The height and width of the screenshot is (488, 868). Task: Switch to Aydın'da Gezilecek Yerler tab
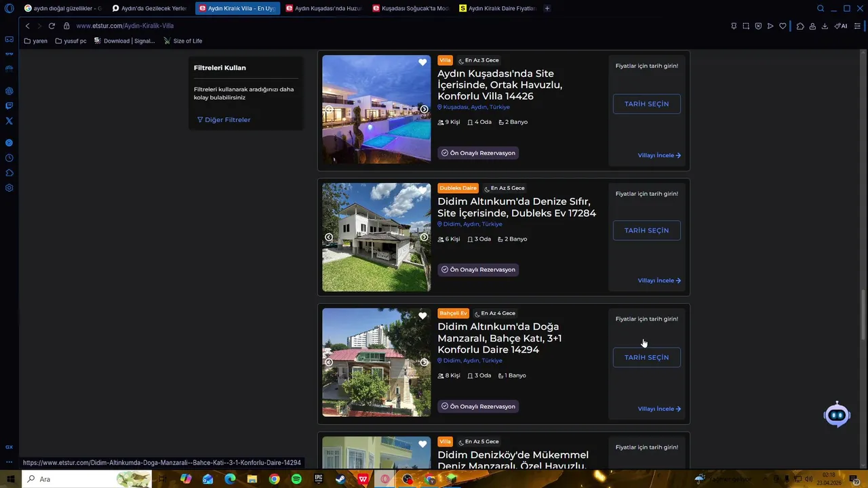[x=149, y=9]
